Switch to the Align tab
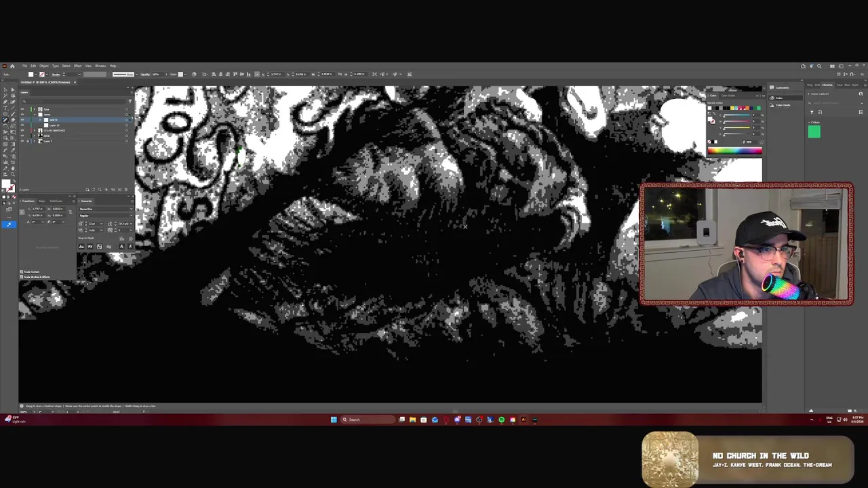 point(42,201)
